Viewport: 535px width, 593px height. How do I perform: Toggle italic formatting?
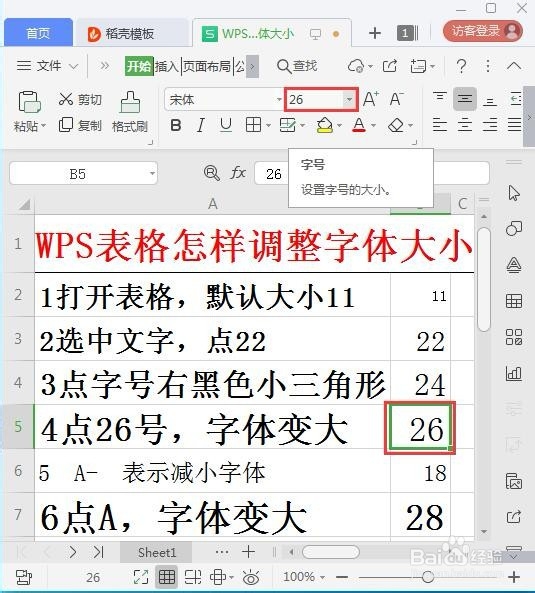pos(201,125)
